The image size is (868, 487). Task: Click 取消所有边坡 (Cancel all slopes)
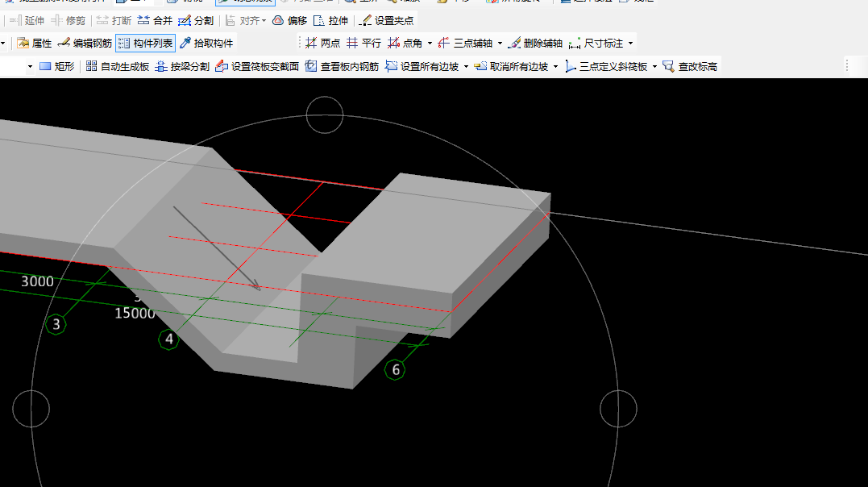(x=512, y=66)
